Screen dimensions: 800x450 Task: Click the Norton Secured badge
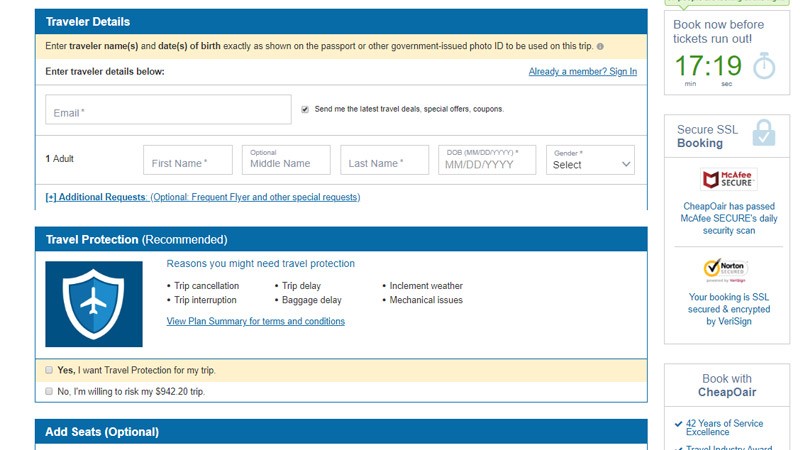[x=727, y=270]
